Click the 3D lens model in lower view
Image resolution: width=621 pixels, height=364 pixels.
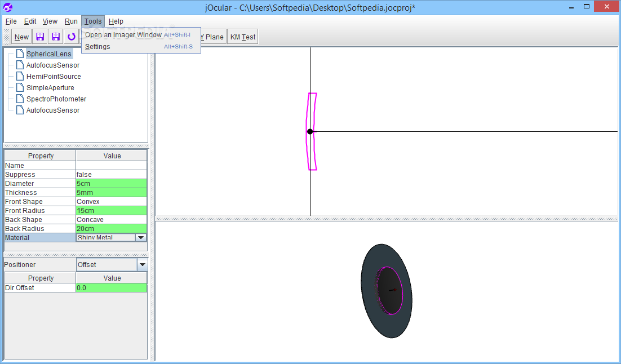click(x=387, y=291)
